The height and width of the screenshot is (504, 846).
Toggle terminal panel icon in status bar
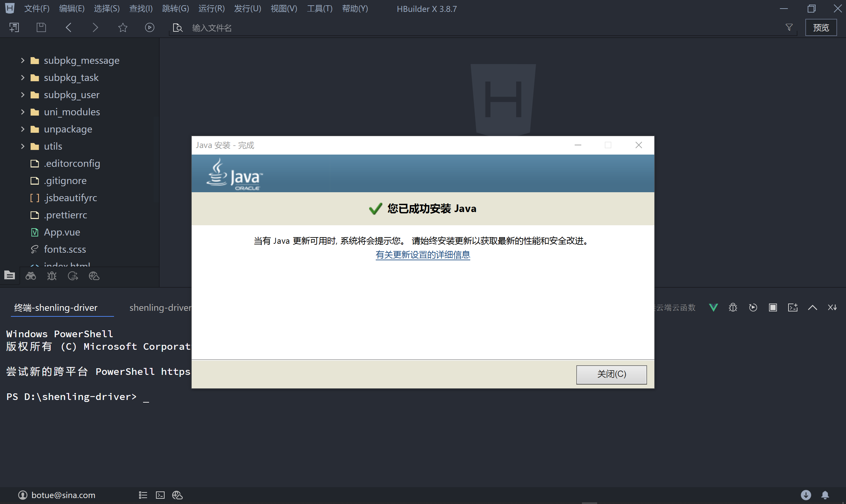(160, 495)
